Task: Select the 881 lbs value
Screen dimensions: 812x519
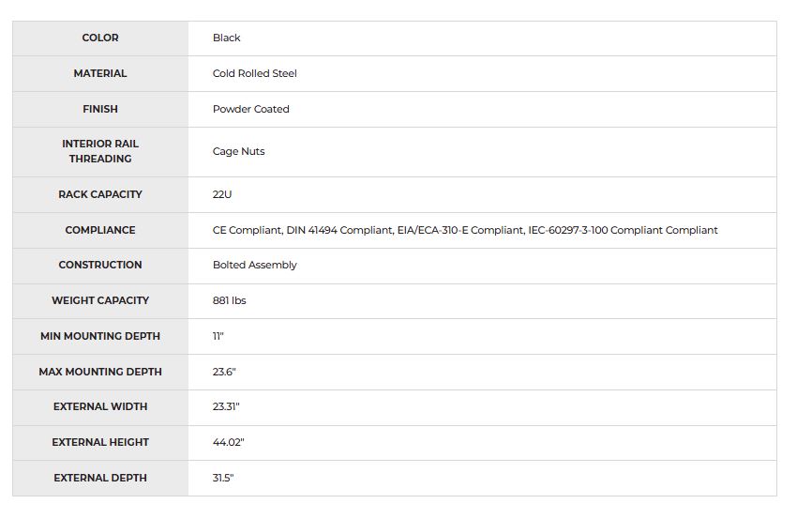Action: pos(230,300)
